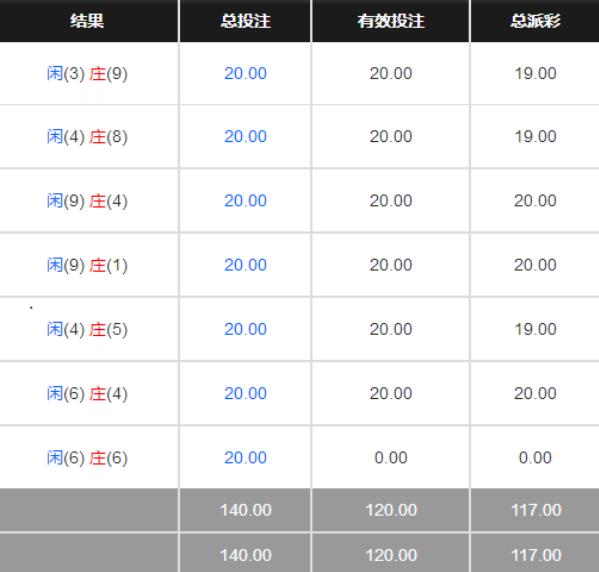Open the 20.00 bet link for 闲(4) 庄(5)
599x572 pixels.
click(x=245, y=329)
